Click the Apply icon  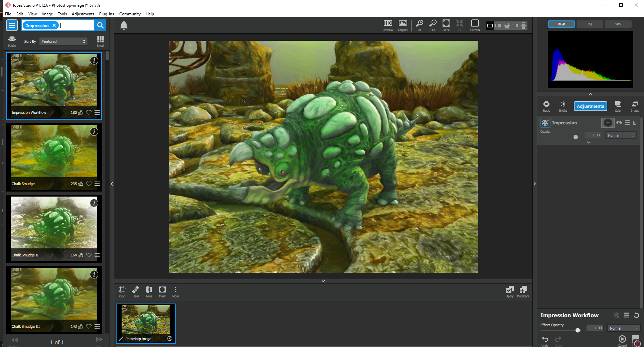pyautogui.click(x=510, y=292)
